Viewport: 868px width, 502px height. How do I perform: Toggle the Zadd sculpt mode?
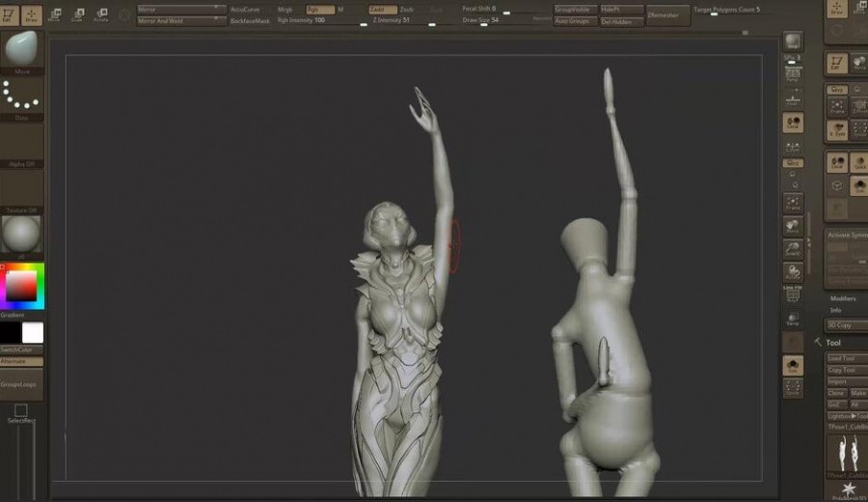383,10
